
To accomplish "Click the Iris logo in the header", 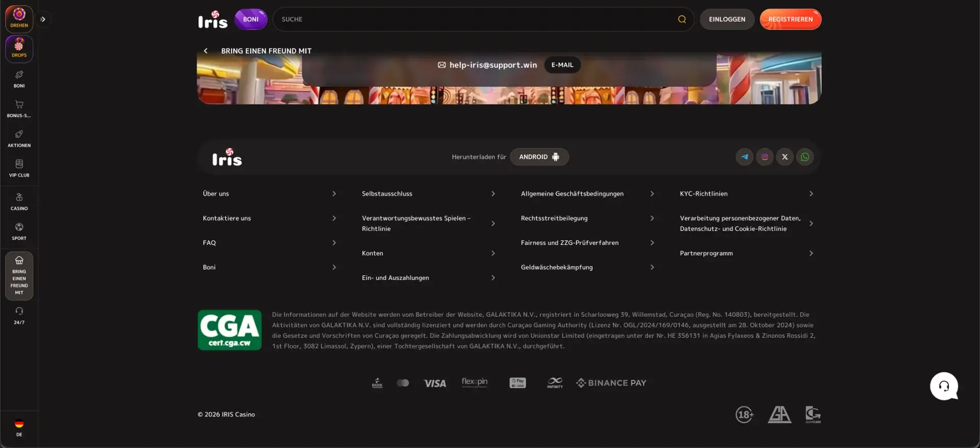I will 213,19.
